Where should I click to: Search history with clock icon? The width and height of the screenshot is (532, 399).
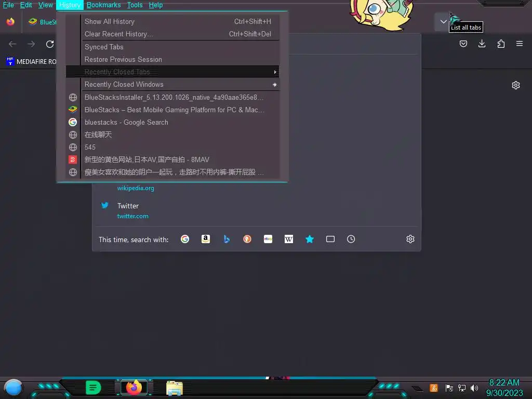(x=351, y=239)
